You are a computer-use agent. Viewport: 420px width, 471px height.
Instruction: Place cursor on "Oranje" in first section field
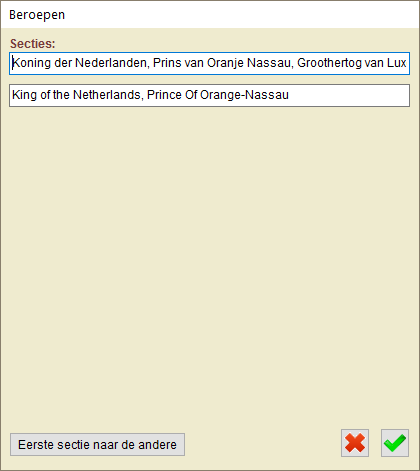click(226, 63)
